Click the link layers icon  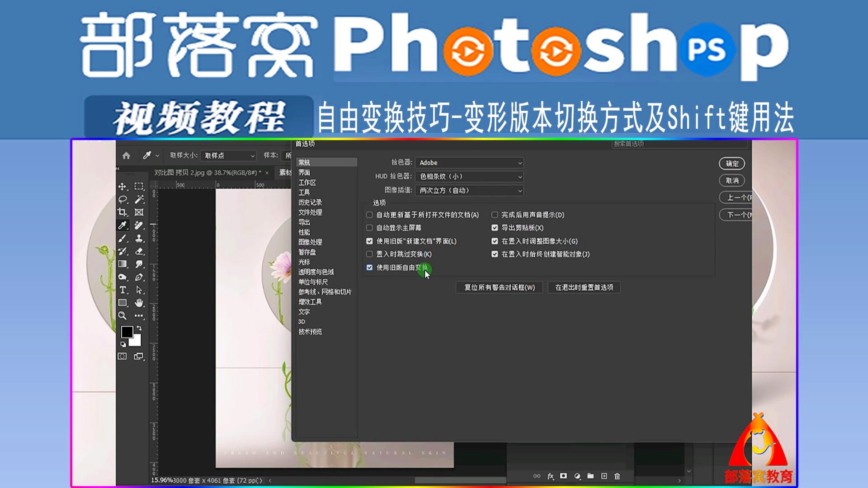click(537, 476)
